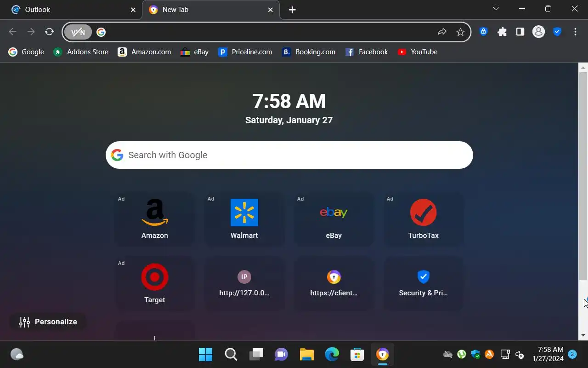Switch to the Outlook tab

click(x=71, y=10)
